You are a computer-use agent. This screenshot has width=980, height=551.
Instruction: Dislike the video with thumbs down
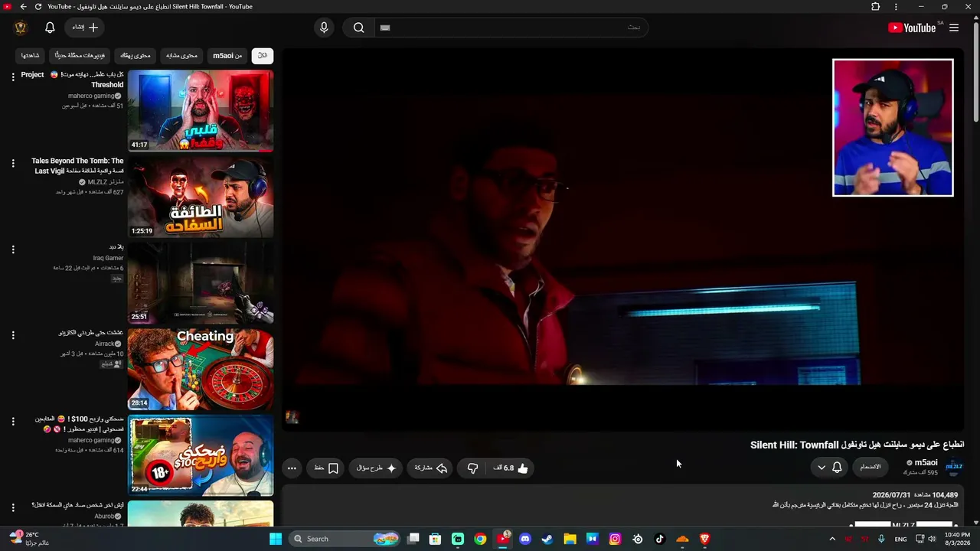point(473,468)
